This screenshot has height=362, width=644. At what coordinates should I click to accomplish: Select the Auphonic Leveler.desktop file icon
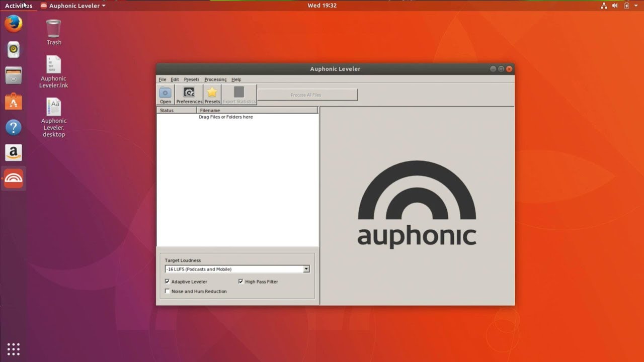point(54,117)
